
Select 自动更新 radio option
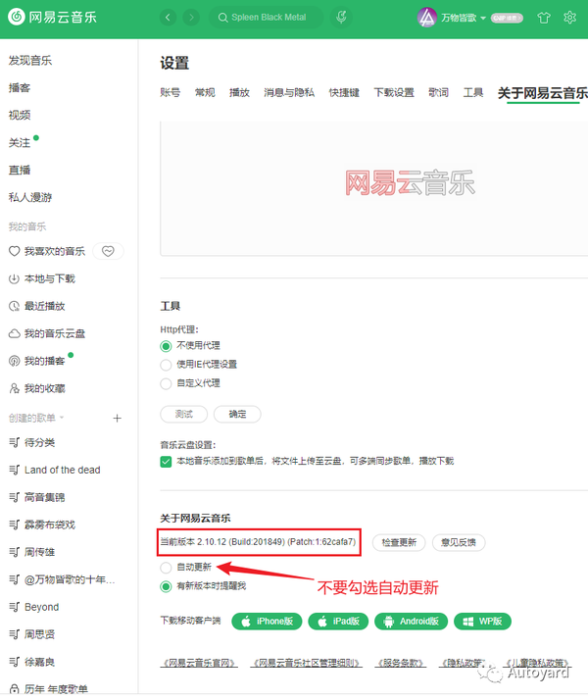coord(166,568)
